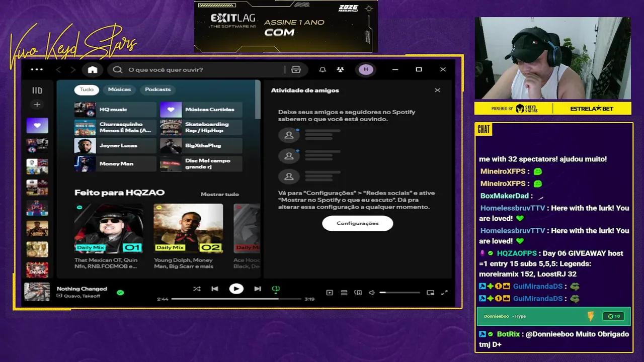This screenshot has height=362, width=644.
Task: Click the 'Feito para HQZAO' heading
Action: [x=119, y=193]
